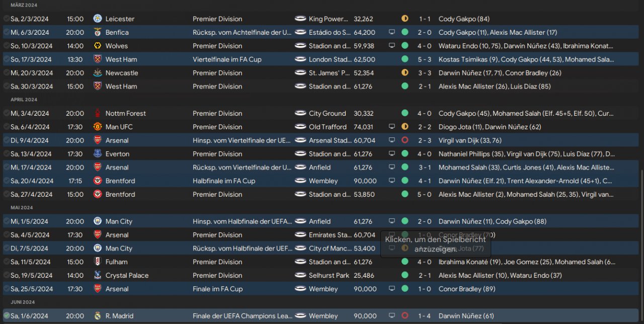Open the 'Halbfinale im FA Cup' competition link

(224, 181)
